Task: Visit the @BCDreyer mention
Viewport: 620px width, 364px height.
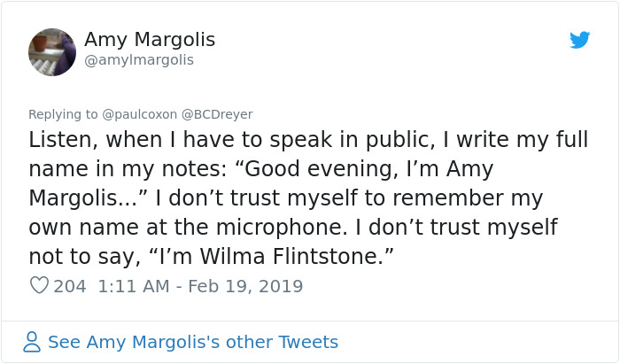Action: pos(218,114)
